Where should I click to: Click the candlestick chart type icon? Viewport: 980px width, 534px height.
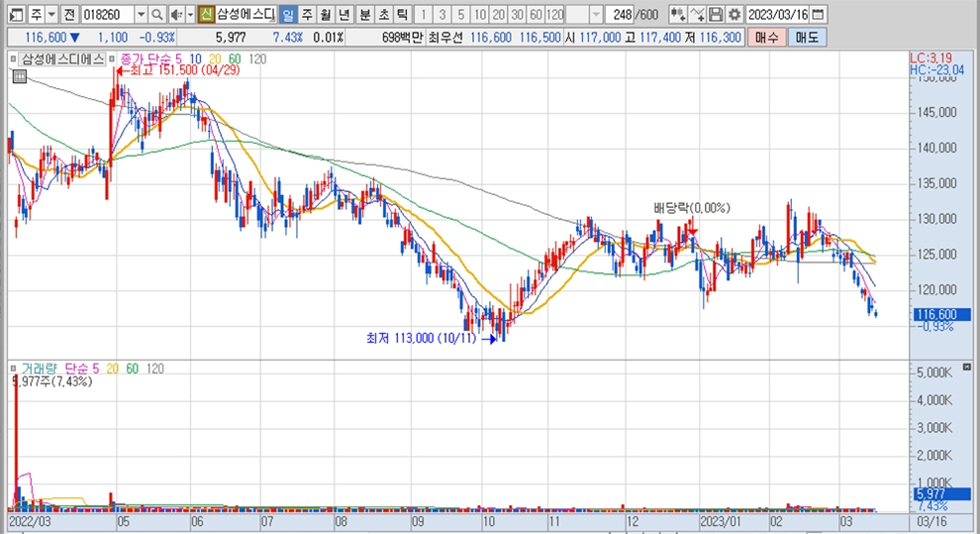677,15
